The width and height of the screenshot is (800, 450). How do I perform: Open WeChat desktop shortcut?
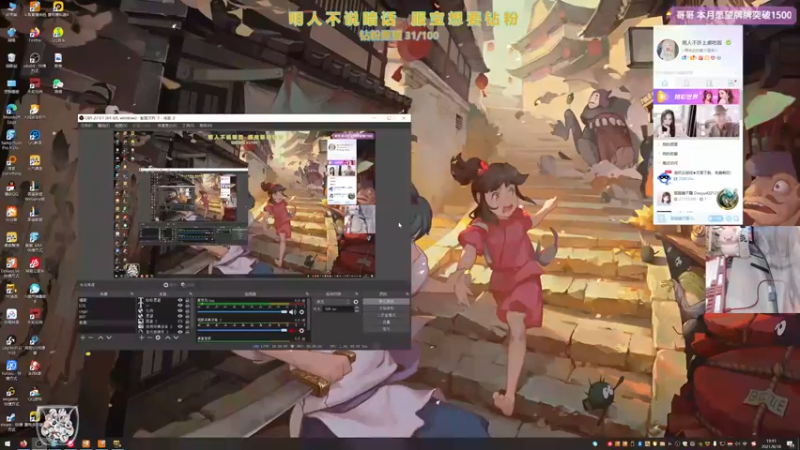click(58, 85)
